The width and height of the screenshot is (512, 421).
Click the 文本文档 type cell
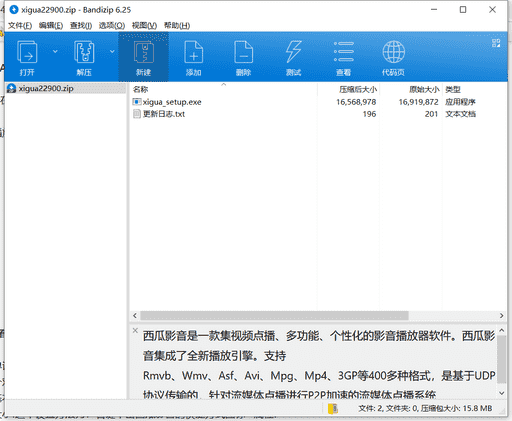pos(460,114)
